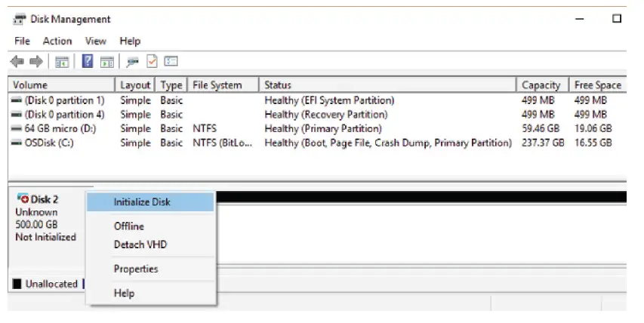The height and width of the screenshot is (323, 644).
Task: Click the Refresh/connect toolbar icon
Action: (132, 62)
